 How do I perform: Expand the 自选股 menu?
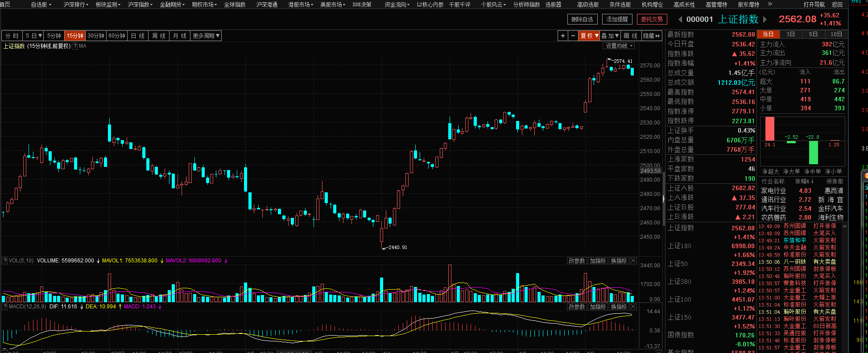point(41,4)
